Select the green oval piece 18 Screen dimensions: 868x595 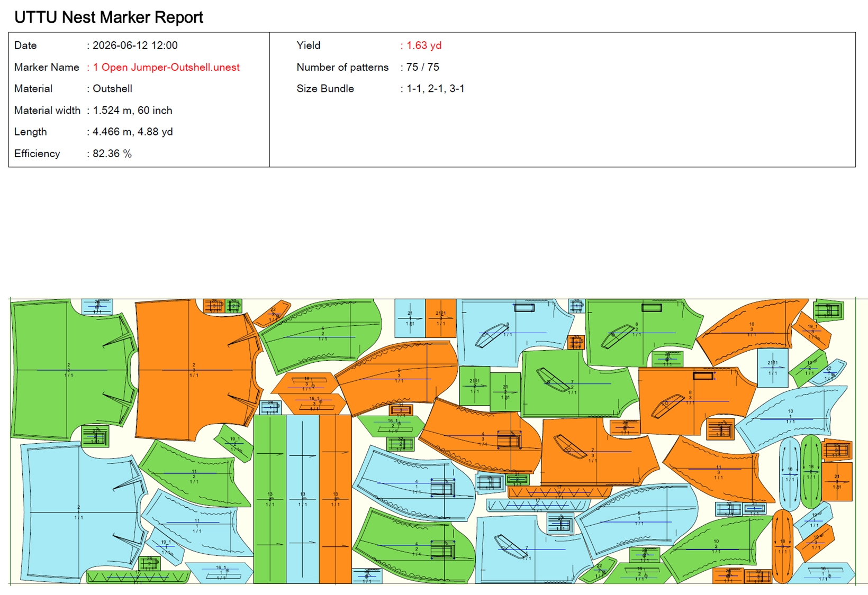coord(810,472)
